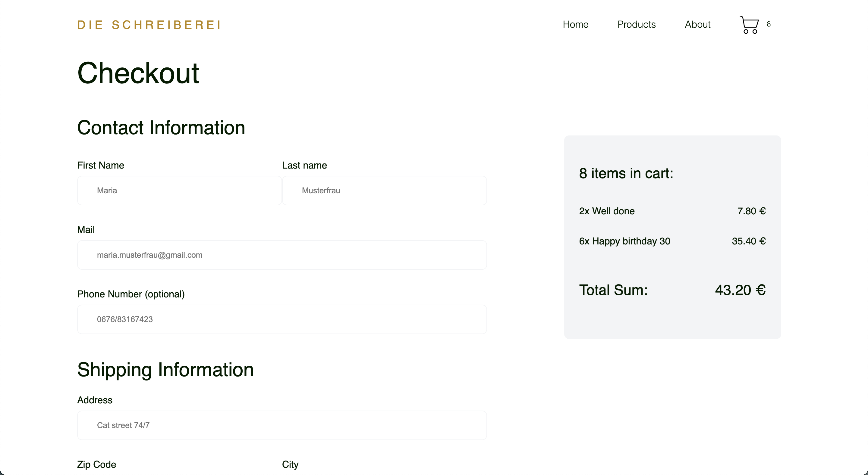The image size is (868, 475).
Task: Select the Mail input field
Action: coord(282,255)
